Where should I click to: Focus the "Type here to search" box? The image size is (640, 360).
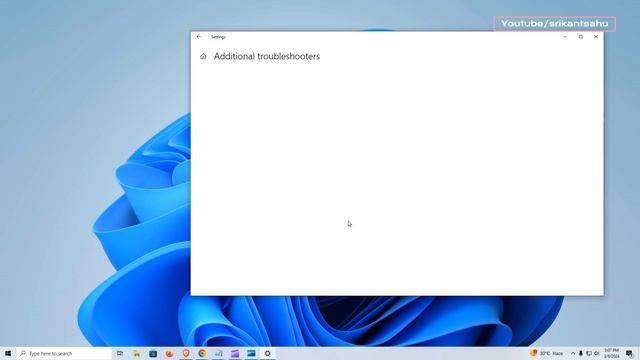coord(64,353)
